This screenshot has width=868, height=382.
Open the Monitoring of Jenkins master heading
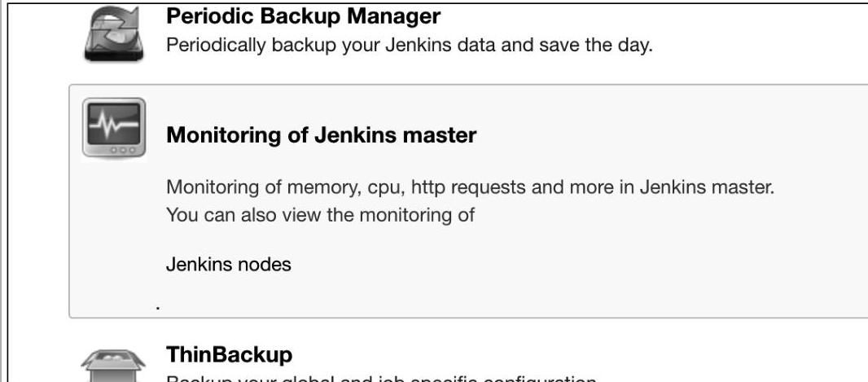point(321,134)
